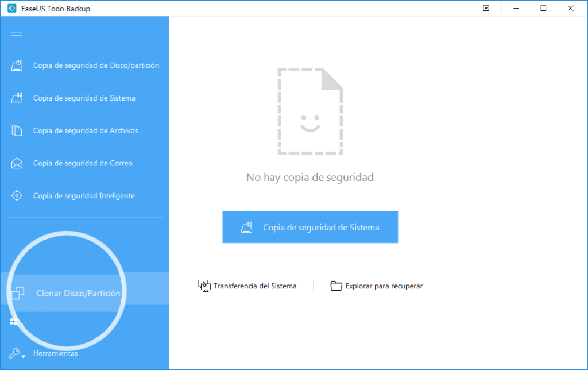Click the mail backup envelope icon
Image resolution: width=588 pixels, height=370 pixels.
coord(17,164)
